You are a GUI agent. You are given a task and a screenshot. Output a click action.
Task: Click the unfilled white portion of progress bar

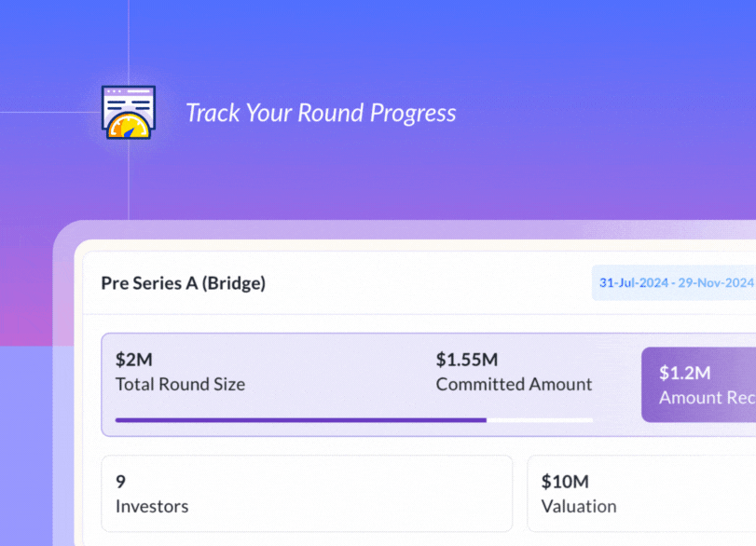tap(539, 420)
